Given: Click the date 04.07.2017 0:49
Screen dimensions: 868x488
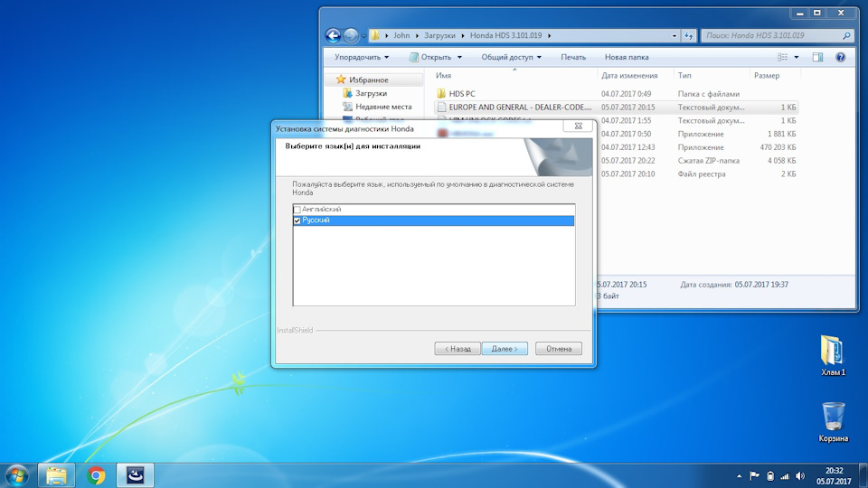Looking at the screenshot, I should tap(626, 93).
